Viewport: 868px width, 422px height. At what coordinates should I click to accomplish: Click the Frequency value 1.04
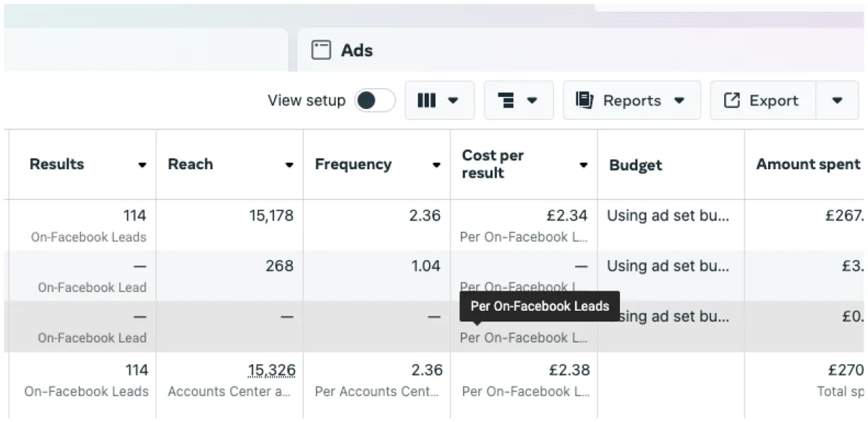click(x=425, y=266)
